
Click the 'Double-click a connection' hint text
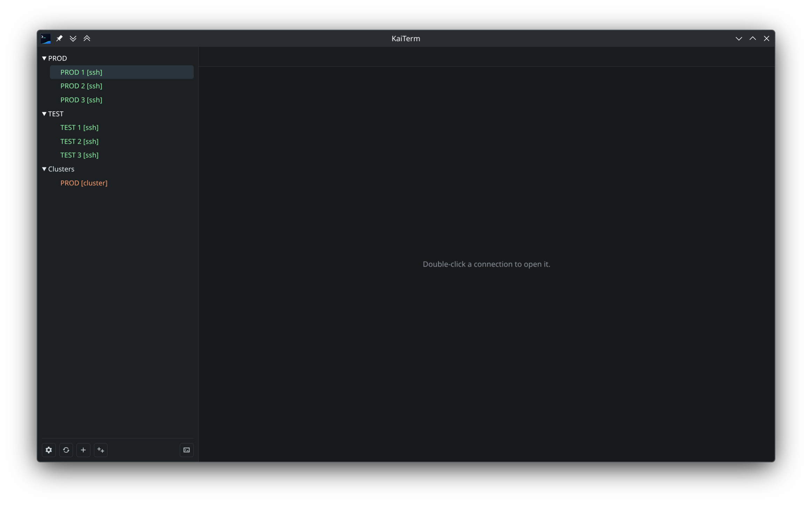486,264
